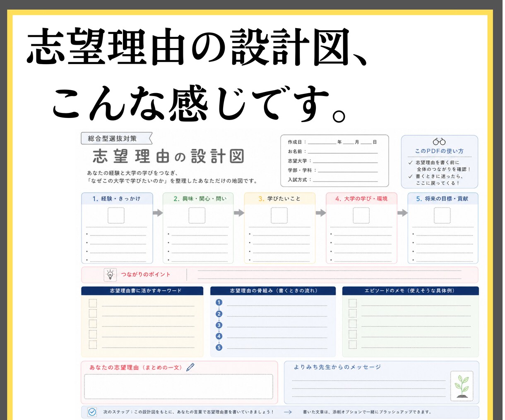The width and height of the screenshot is (505, 420).
Task: Click checkmark beside 志望理由を書く前に
Action: 411,163
